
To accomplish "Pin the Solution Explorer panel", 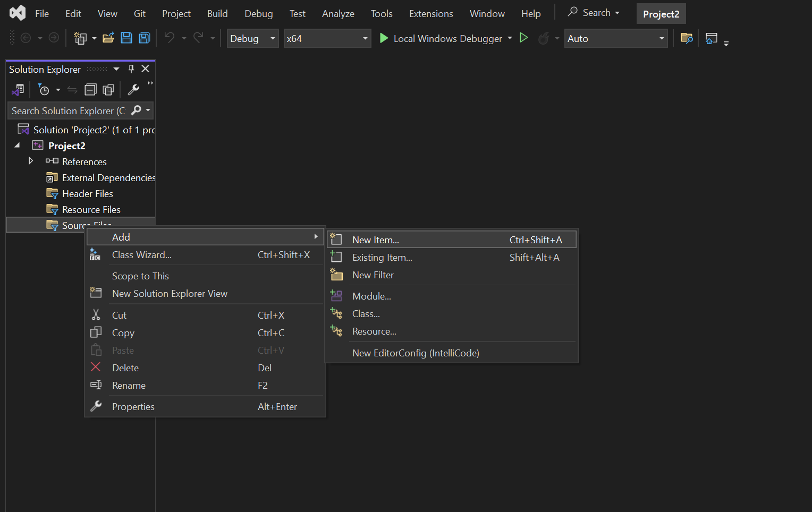I will pyautogui.click(x=131, y=69).
